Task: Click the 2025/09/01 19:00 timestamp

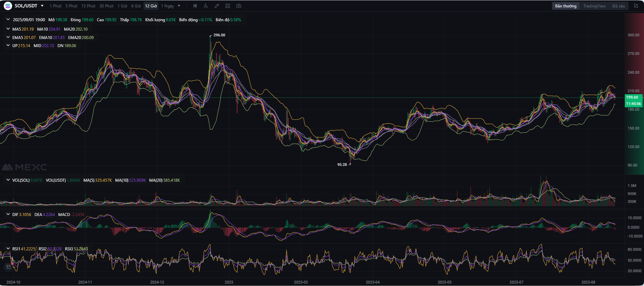Action: (29, 20)
